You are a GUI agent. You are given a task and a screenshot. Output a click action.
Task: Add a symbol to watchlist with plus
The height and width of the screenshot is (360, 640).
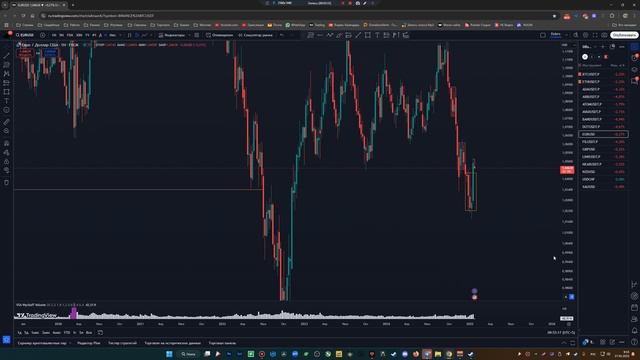(603, 47)
